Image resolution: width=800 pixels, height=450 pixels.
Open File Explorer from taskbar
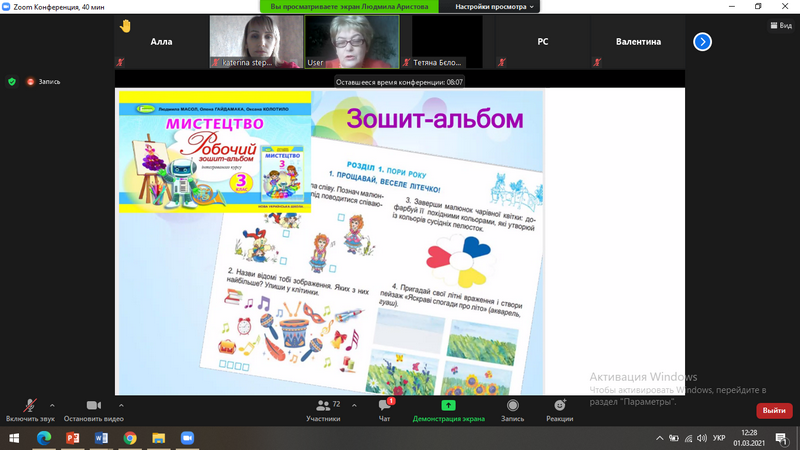pyautogui.click(x=159, y=438)
